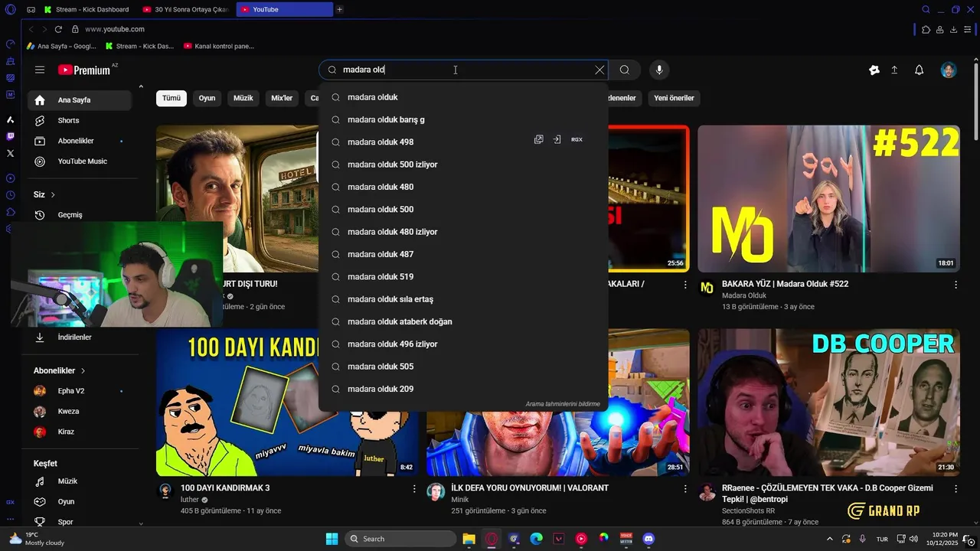Open the DB Cooper video thumbnail
This screenshot has width=980, height=551.
coord(828,403)
